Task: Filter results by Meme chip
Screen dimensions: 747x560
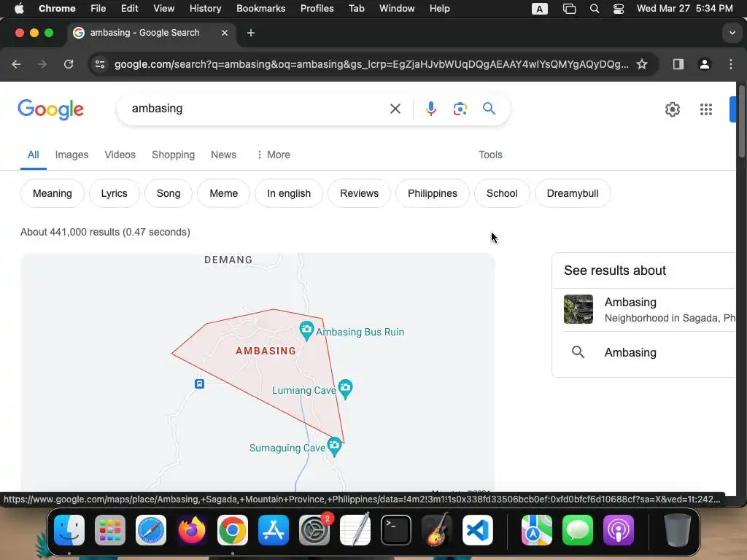Action: tap(223, 193)
